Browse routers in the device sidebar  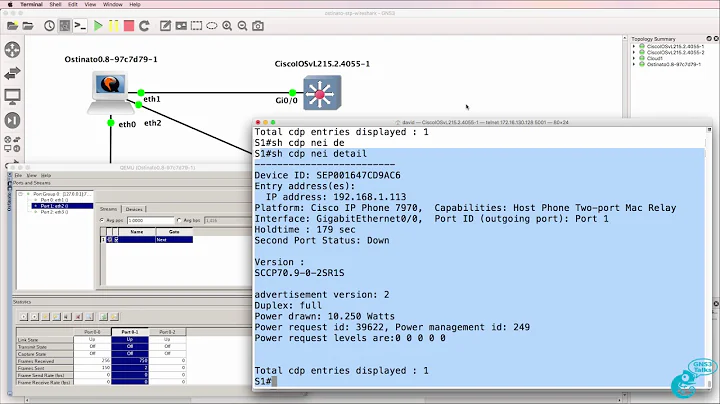[x=12, y=50]
